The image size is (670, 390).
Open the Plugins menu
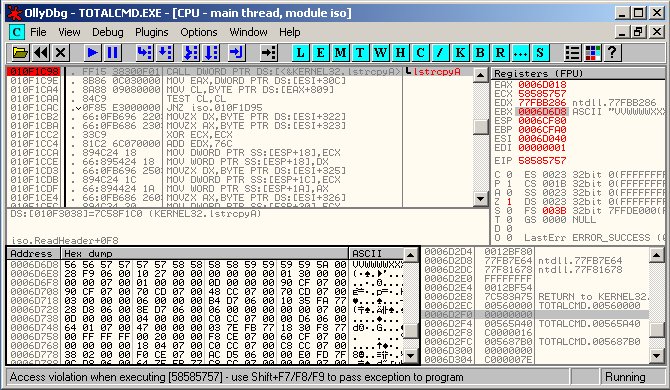click(x=152, y=32)
